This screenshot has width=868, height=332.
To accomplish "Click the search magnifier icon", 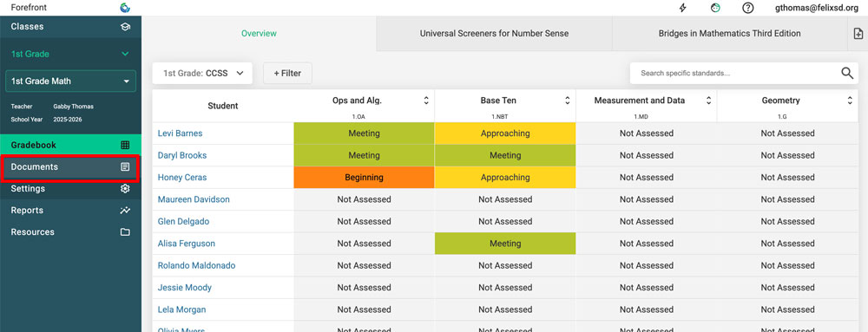I will pyautogui.click(x=847, y=73).
